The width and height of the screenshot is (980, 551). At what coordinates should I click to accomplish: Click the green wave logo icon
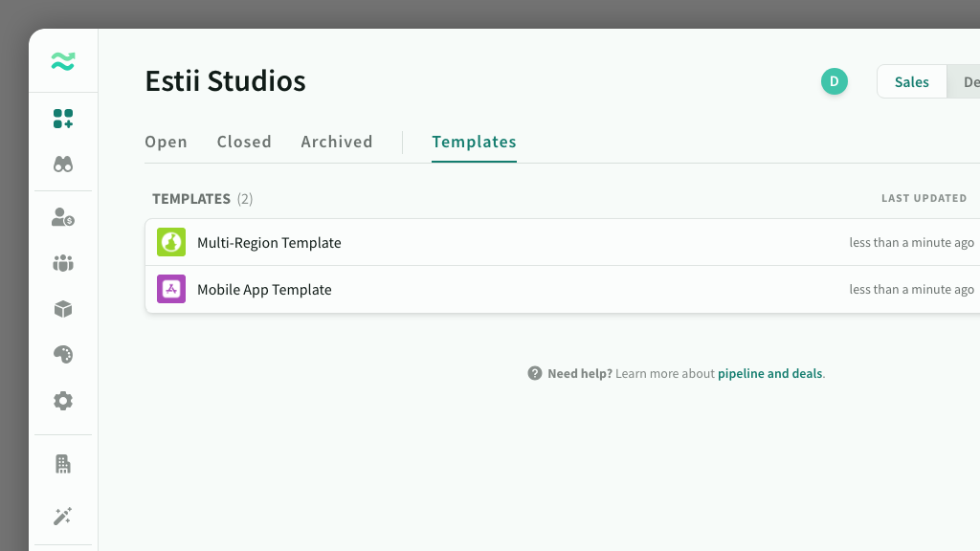[x=63, y=62]
